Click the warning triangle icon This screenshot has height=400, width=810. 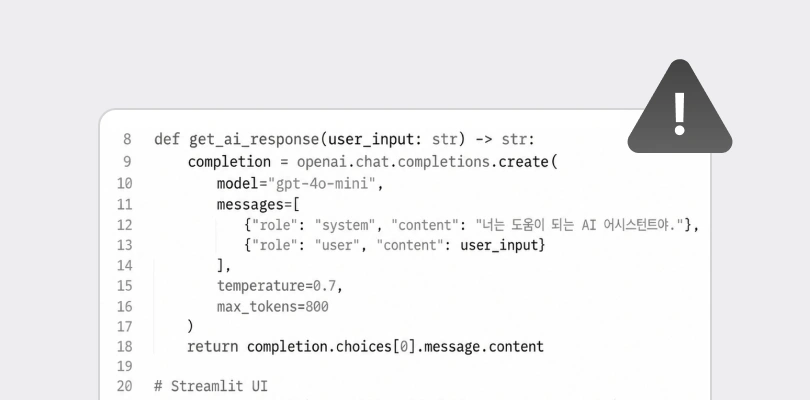click(x=680, y=107)
